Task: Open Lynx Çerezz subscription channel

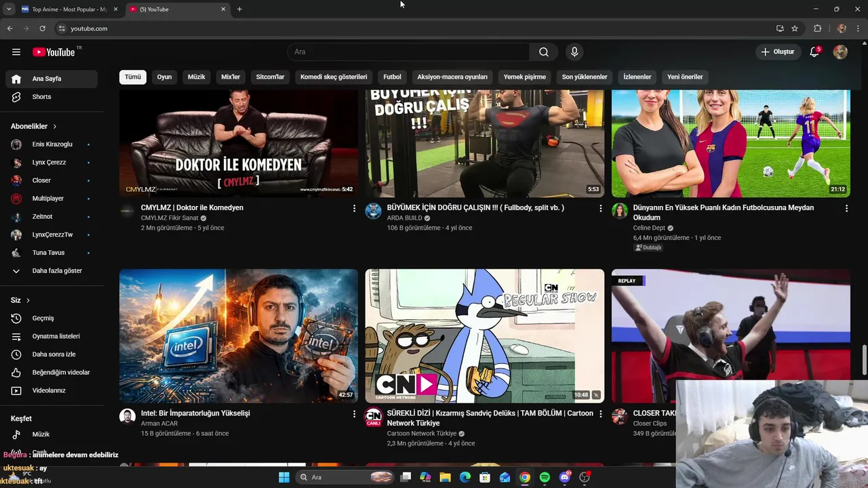Action: tap(52, 163)
